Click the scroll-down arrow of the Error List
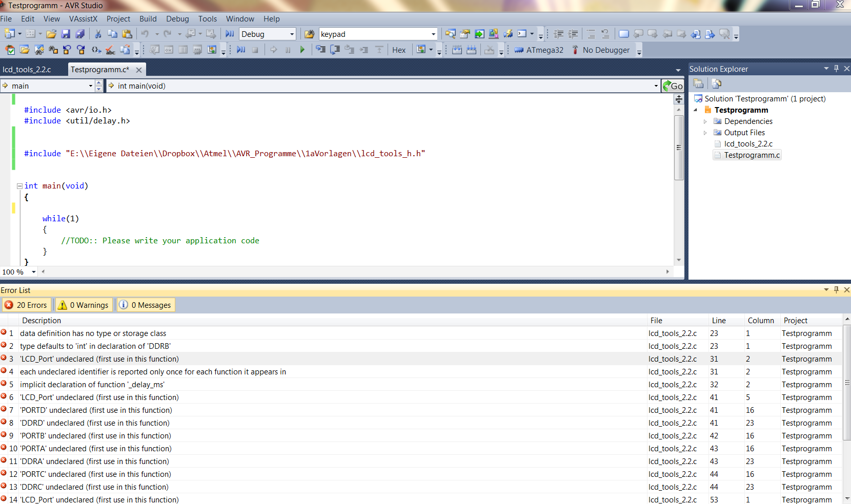Viewport: 851px width, 504px height. [847, 498]
